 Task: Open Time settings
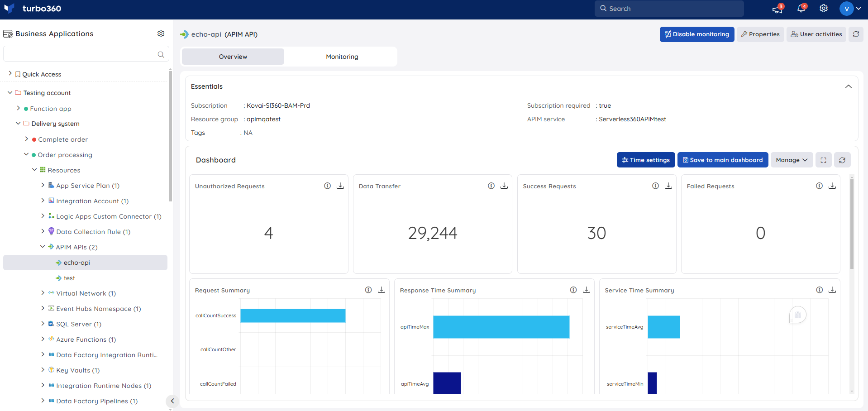click(646, 160)
